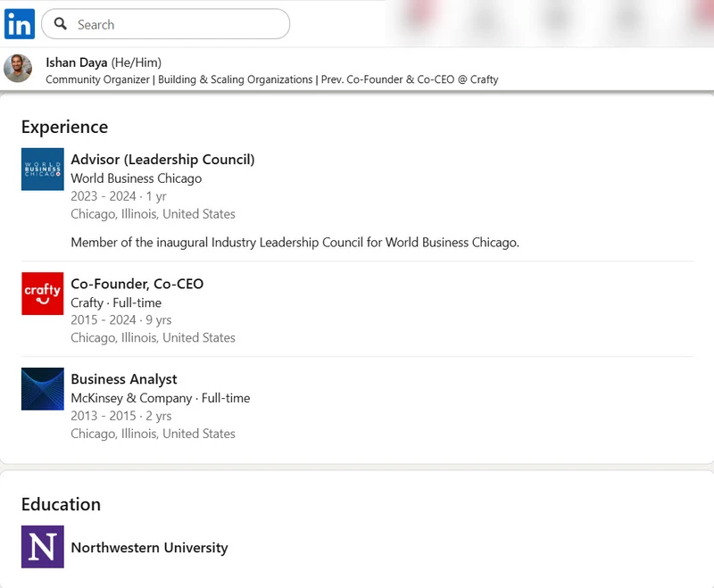714x588 pixels.
Task: Click the Education section heading
Action: 61,504
